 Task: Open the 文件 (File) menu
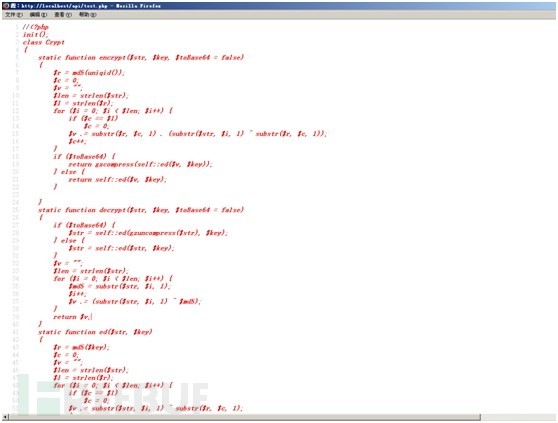point(14,15)
